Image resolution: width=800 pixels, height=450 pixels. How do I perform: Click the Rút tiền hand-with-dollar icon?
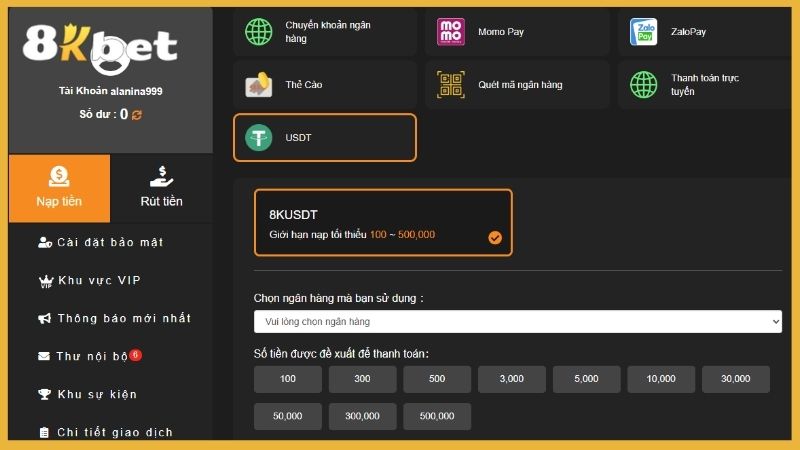[161, 177]
